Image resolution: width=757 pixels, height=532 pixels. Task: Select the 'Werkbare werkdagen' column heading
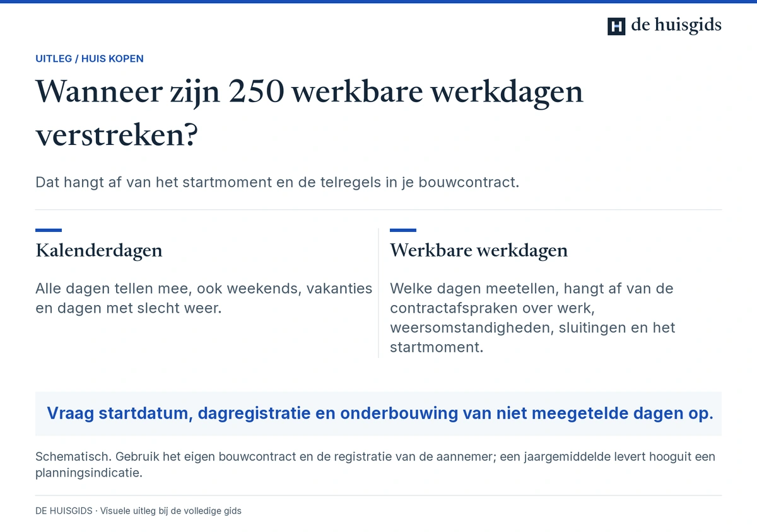[479, 250]
